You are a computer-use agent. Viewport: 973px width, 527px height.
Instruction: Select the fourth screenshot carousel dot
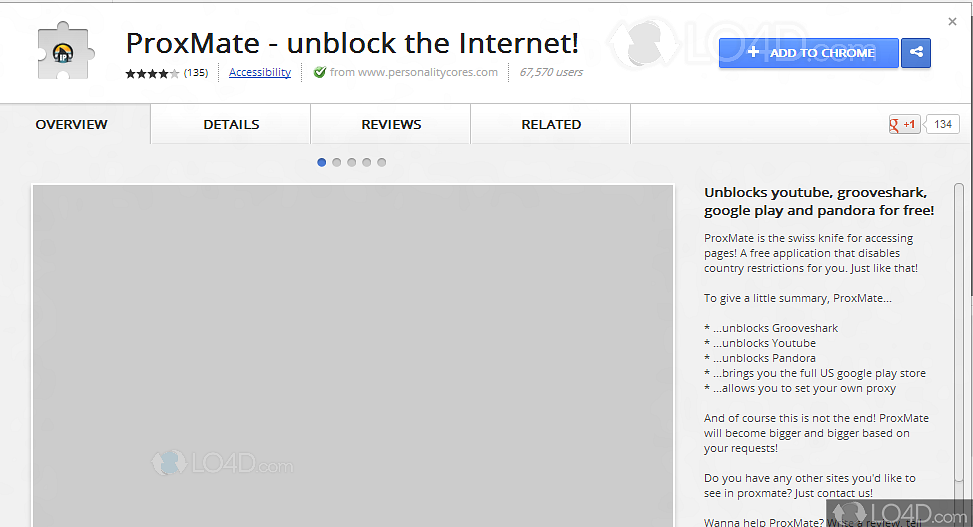coord(366,162)
